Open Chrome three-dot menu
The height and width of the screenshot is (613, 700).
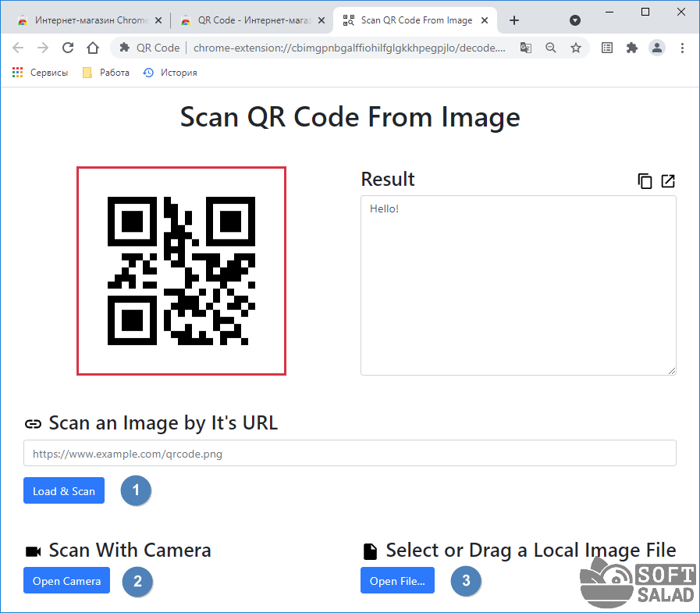[683, 48]
